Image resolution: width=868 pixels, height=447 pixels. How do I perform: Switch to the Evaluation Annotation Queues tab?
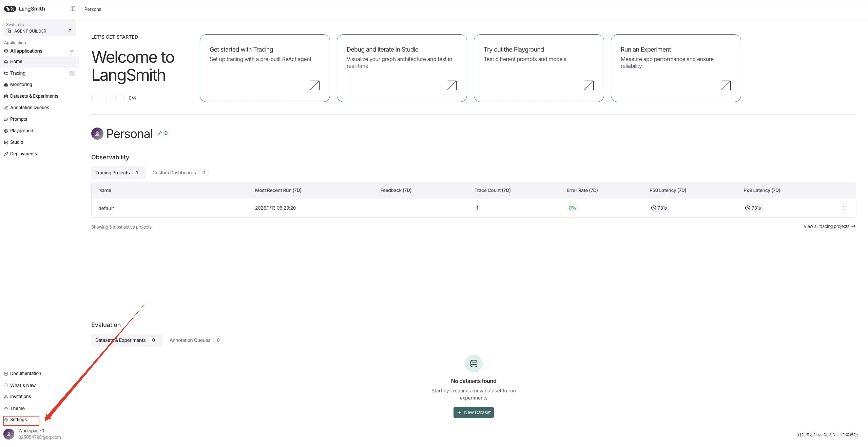[196, 340]
